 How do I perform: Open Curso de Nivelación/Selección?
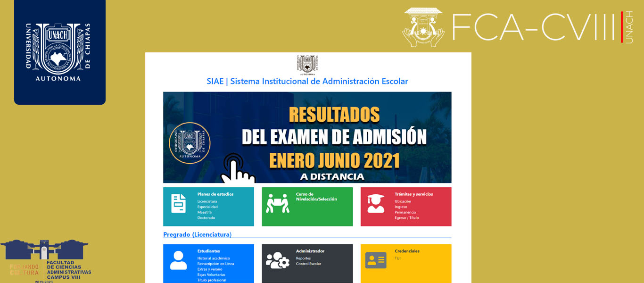pyautogui.click(x=316, y=197)
